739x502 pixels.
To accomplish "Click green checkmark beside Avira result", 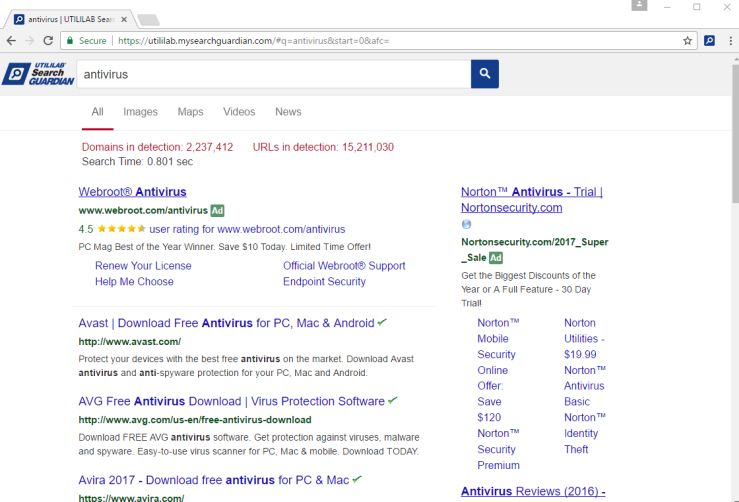I will [357, 479].
